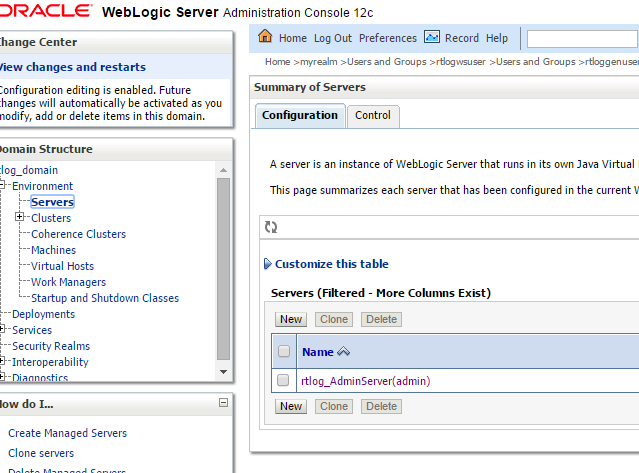The width and height of the screenshot is (639, 473).
Task: Select Servers in Domain Structure tree
Action: [x=52, y=202]
